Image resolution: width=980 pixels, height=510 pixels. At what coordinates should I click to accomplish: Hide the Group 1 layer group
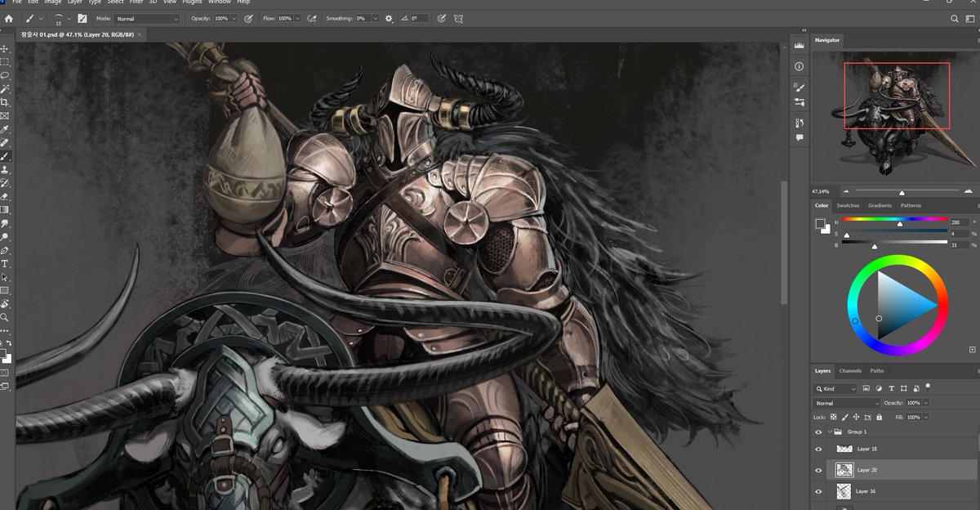819,432
